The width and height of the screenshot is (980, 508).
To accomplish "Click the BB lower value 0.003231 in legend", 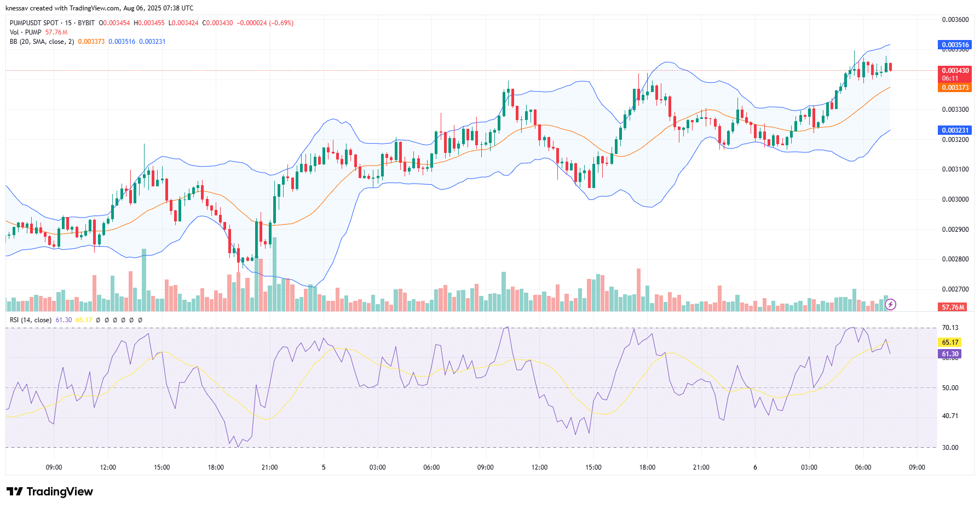I will click(152, 42).
